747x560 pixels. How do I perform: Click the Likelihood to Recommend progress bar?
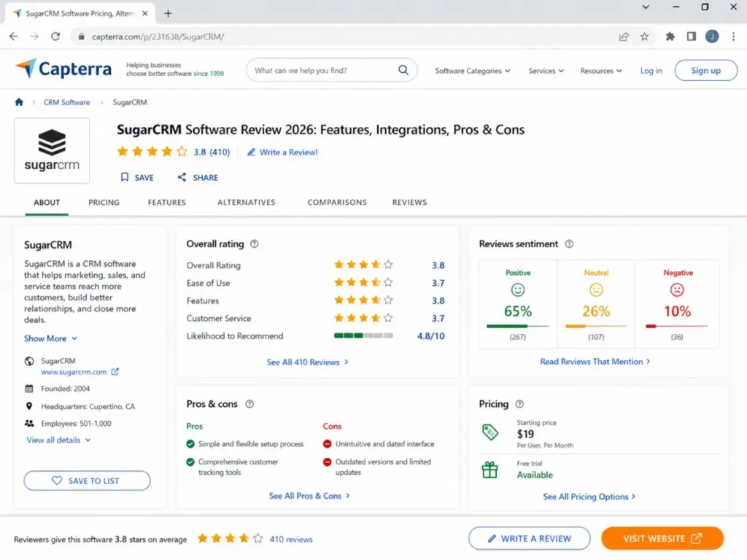(x=363, y=335)
